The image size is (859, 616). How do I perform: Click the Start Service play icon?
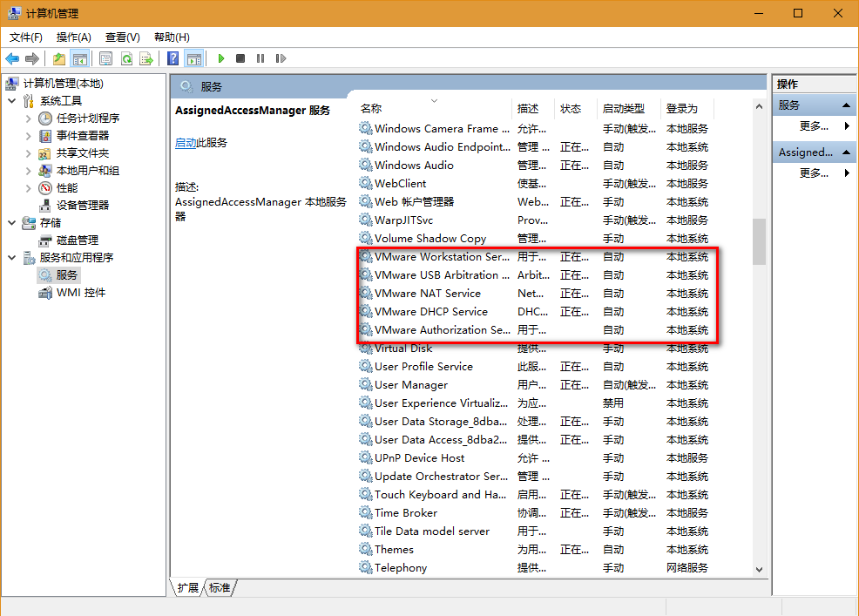[x=221, y=58]
